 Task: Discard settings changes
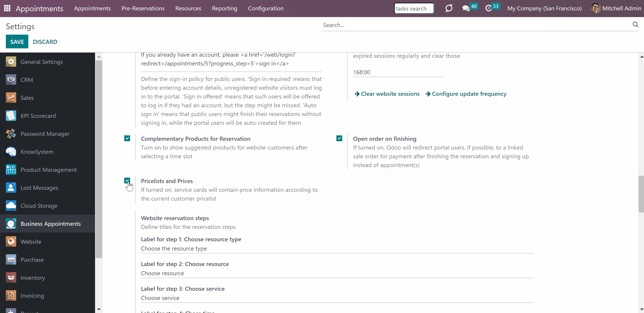click(45, 42)
